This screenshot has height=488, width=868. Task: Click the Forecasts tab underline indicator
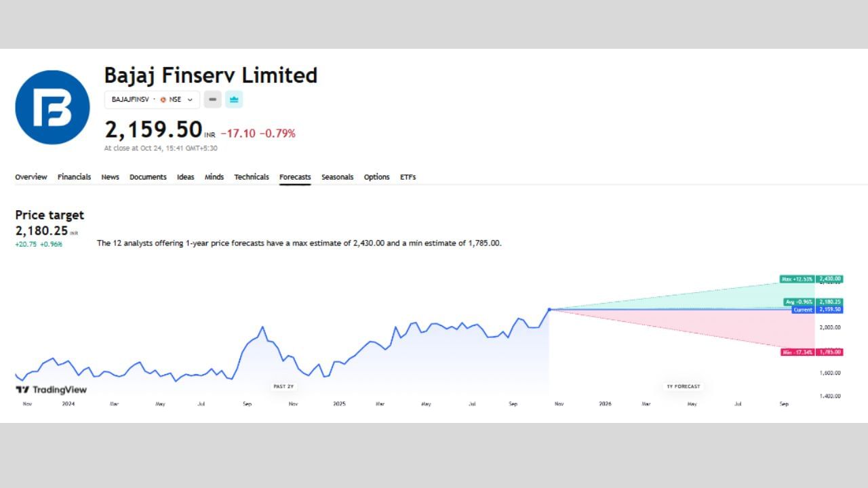tap(295, 184)
